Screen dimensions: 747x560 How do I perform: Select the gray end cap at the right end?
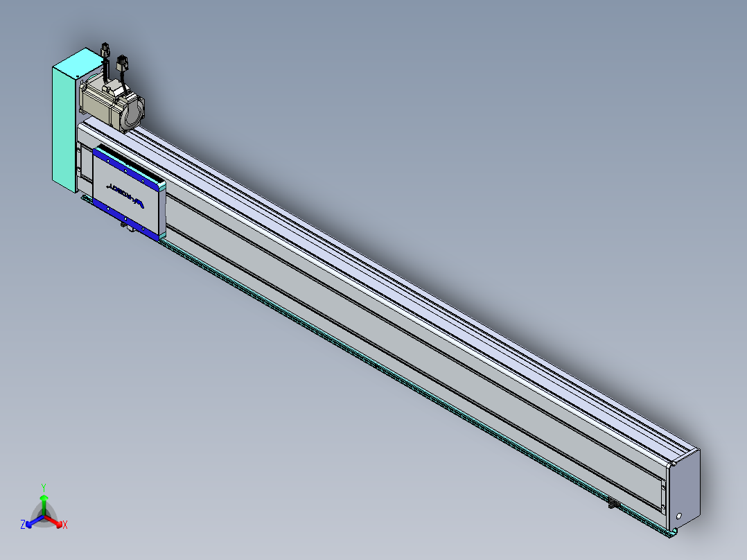684,489
